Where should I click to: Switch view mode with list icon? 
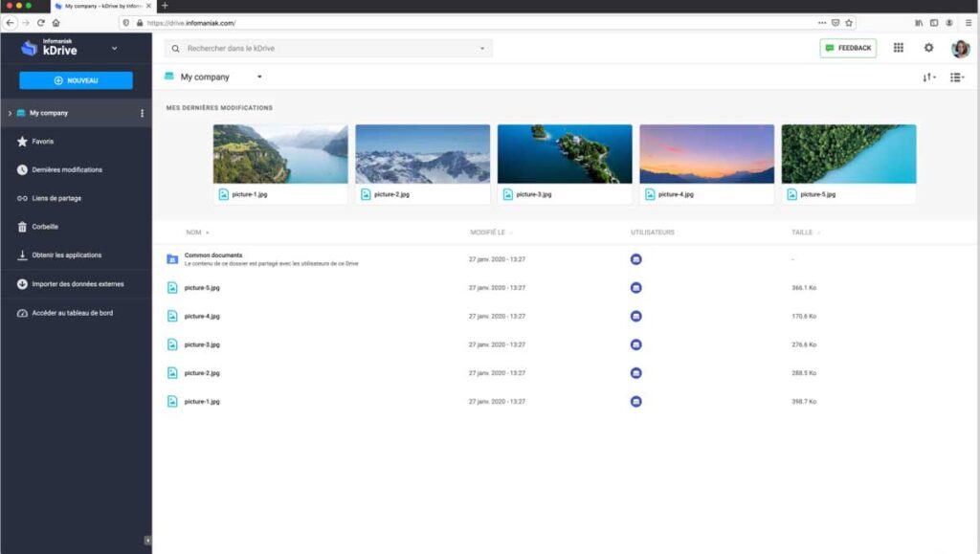pyautogui.click(x=957, y=77)
